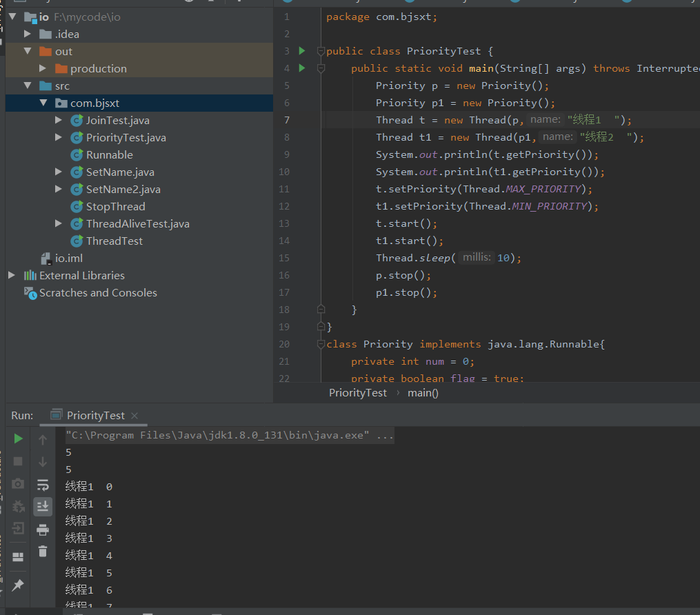The image size is (700, 615).
Task: Expand the production folder
Action: pos(43,68)
